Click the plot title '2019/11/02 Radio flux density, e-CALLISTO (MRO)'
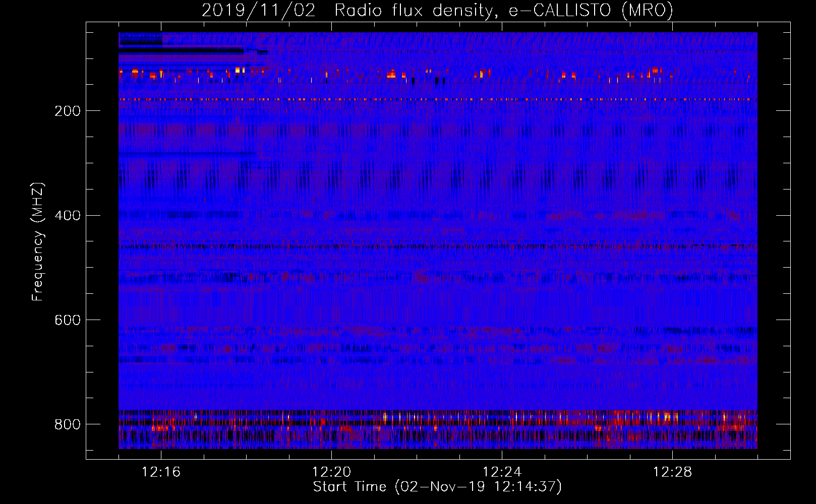 (437, 11)
